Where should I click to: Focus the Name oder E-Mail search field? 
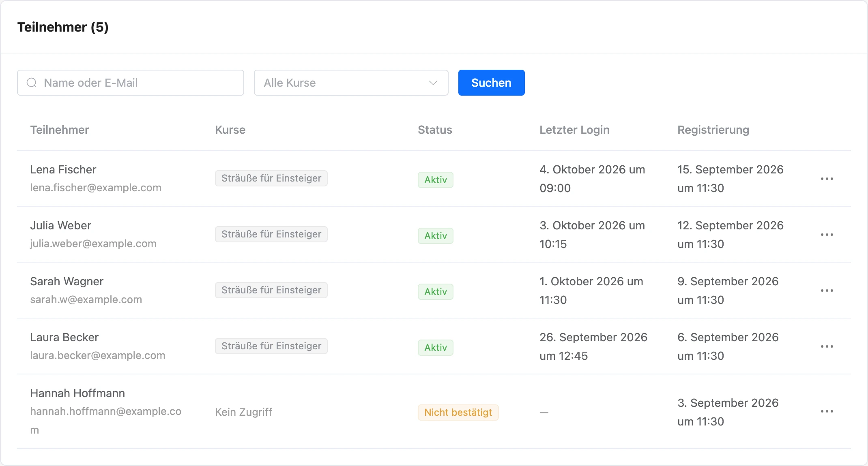(x=131, y=83)
